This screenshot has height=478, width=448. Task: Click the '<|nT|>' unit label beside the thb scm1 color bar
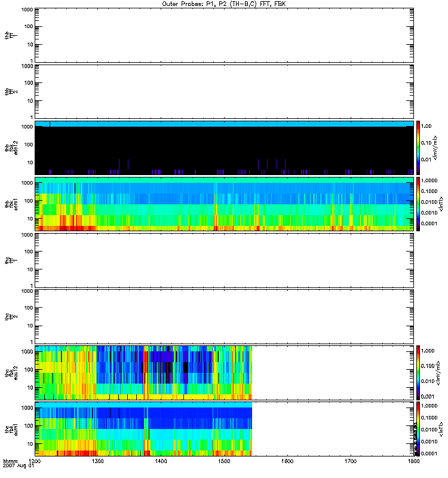point(441,204)
